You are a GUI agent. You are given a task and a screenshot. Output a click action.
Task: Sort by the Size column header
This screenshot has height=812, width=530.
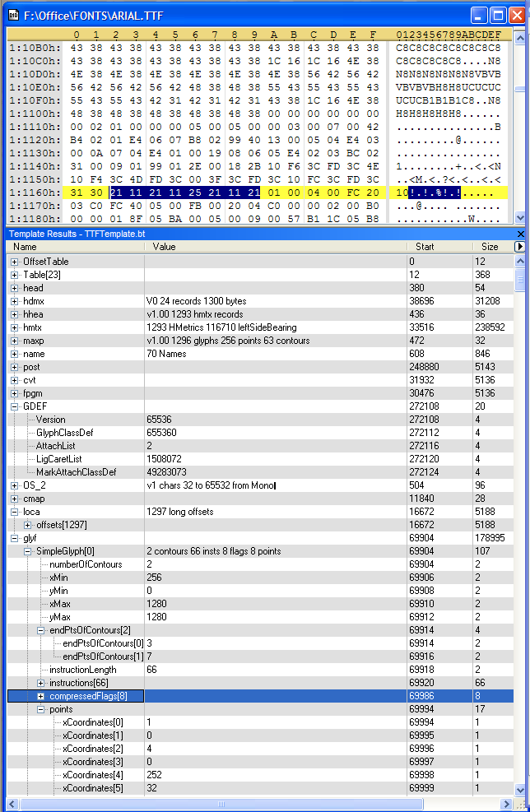pyautogui.click(x=493, y=247)
